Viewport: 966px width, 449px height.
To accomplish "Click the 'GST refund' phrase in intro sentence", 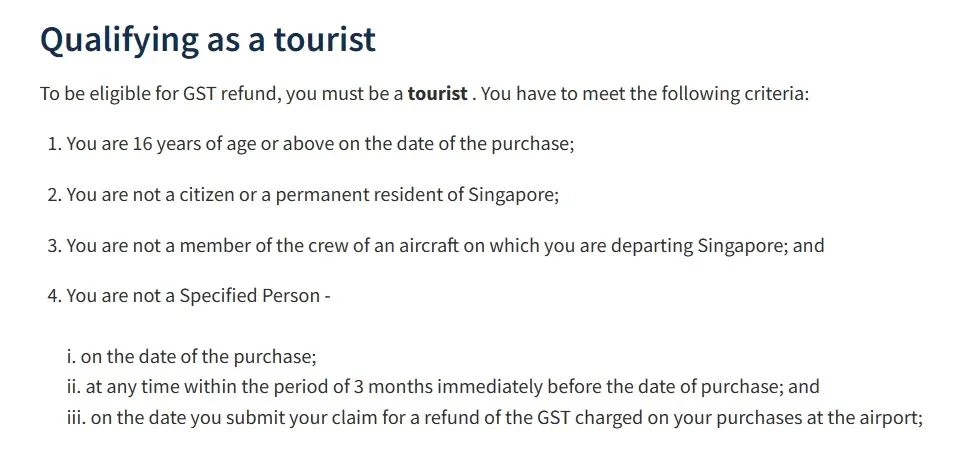I will point(232,94).
